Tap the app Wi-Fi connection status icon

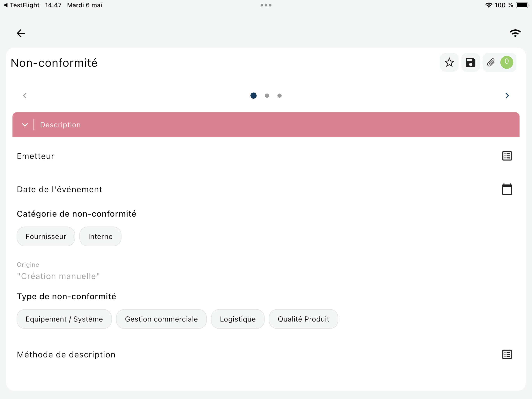[515, 33]
